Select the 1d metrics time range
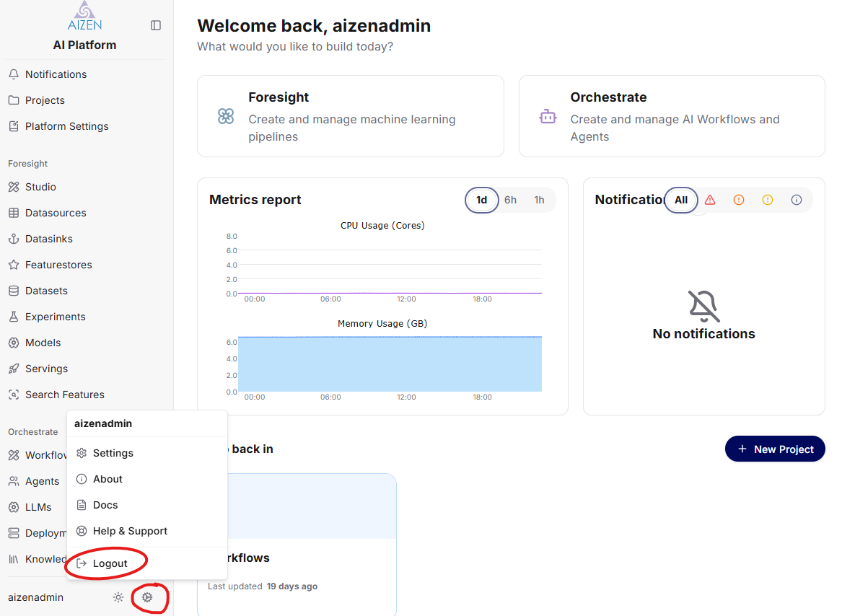The height and width of the screenshot is (616, 842). click(482, 200)
